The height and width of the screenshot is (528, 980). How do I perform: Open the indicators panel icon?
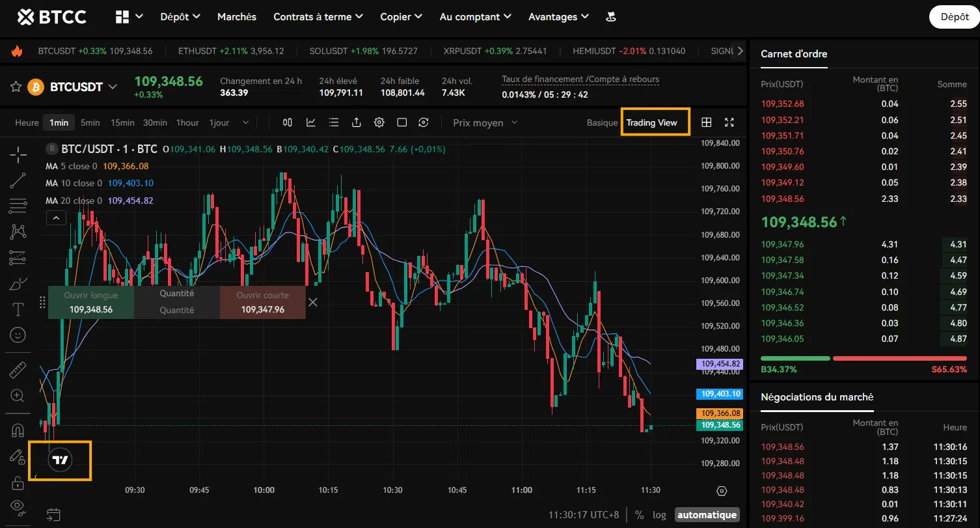[311, 122]
